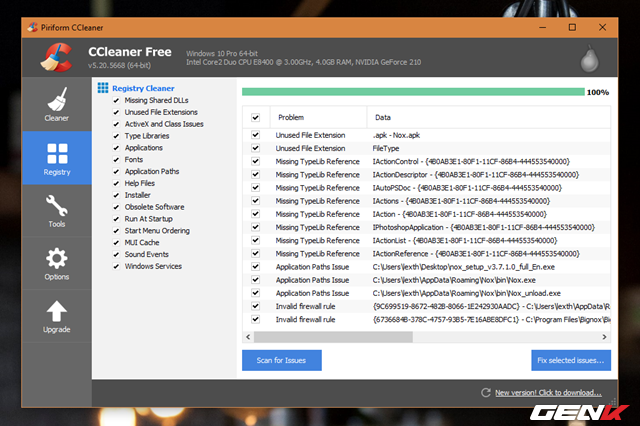Viewport: 640px width, 426px height.
Task: Close the CCleaner window
Action: click(602, 27)
